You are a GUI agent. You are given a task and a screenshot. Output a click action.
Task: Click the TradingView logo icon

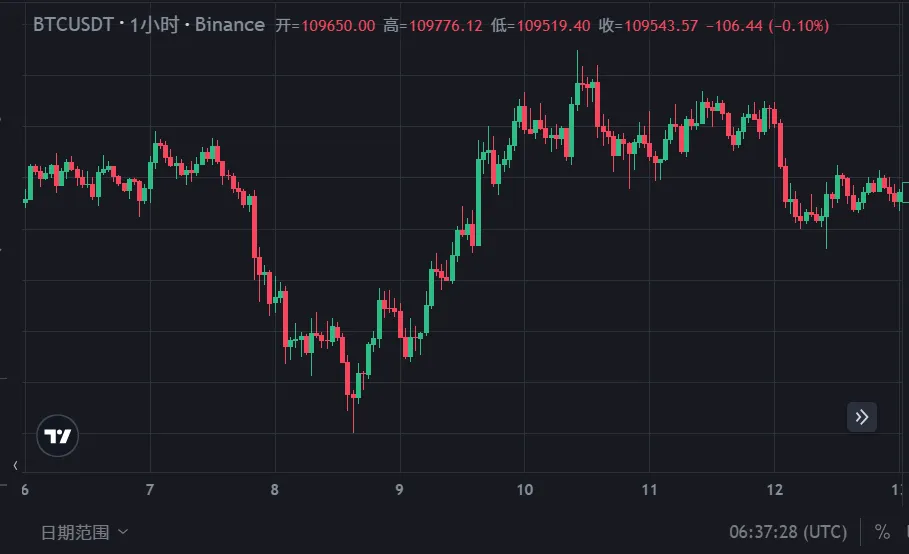tap(58, 436)
